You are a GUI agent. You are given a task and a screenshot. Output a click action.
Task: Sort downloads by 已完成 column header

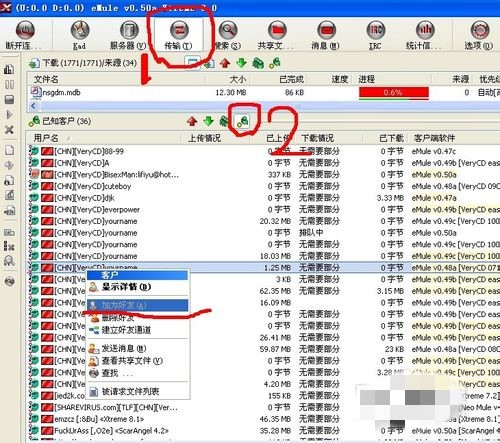(279, 79)
